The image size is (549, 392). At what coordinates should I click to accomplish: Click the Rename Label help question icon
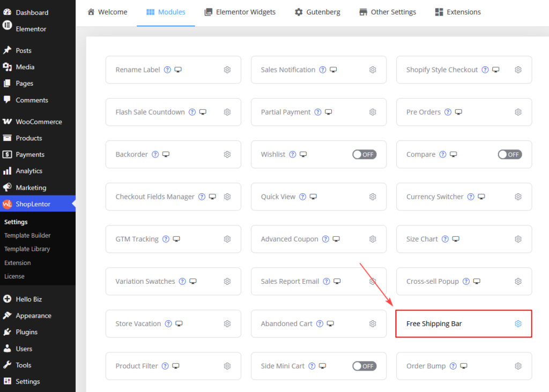coord(167,70)
